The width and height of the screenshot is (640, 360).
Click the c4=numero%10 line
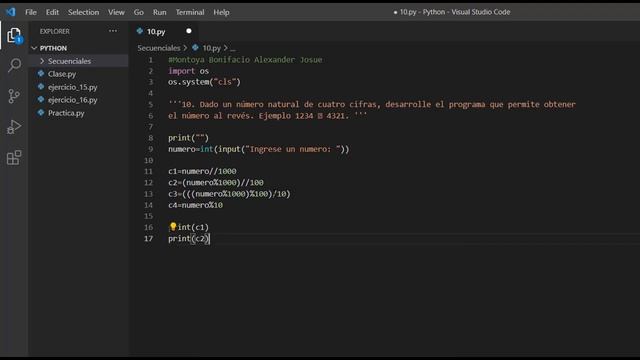point(196,205)
